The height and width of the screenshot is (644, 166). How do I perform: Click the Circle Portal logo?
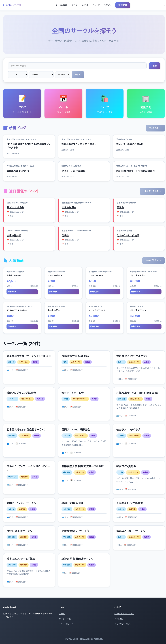point(12,5)
